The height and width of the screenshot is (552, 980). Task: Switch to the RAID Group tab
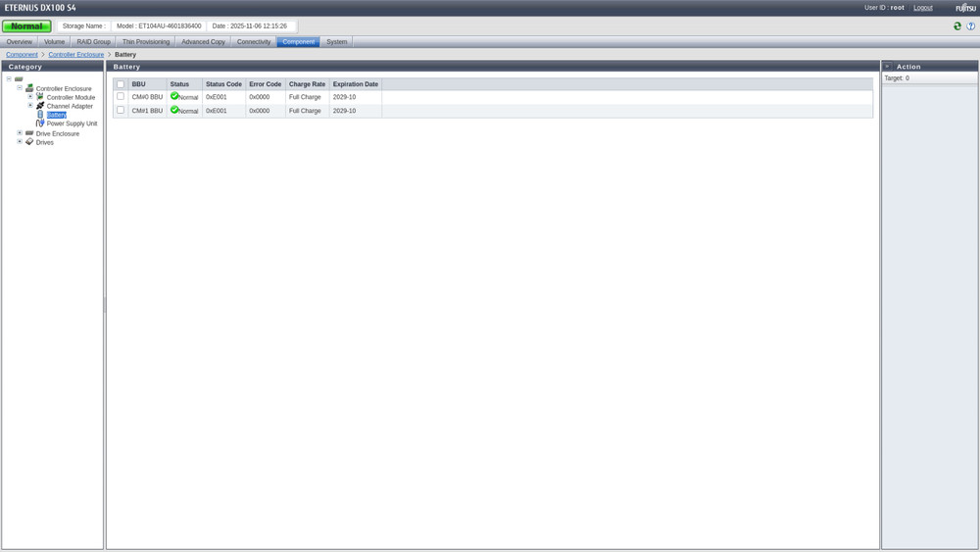94,42
